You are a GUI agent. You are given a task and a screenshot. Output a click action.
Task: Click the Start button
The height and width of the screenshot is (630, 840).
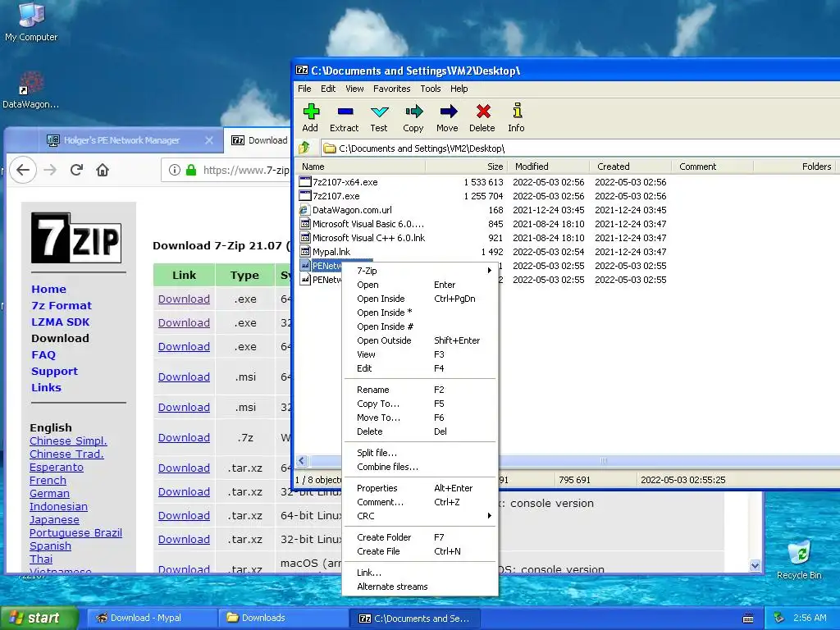pos(39,619)
